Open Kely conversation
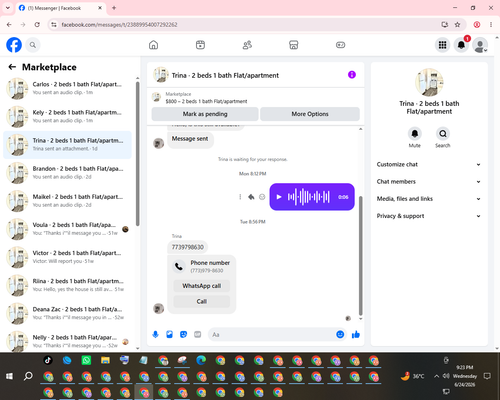500x400 pixels. click(x=67, y=117)
